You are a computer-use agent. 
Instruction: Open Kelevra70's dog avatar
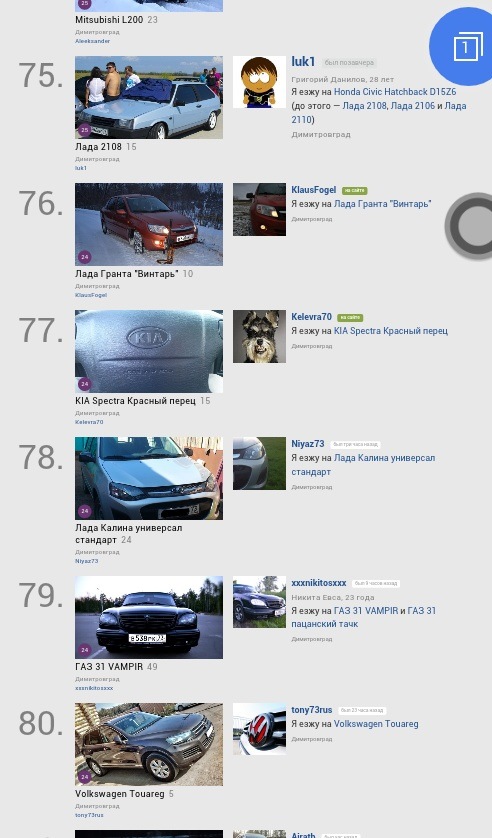pyautogui.click(x=259, y=337)
